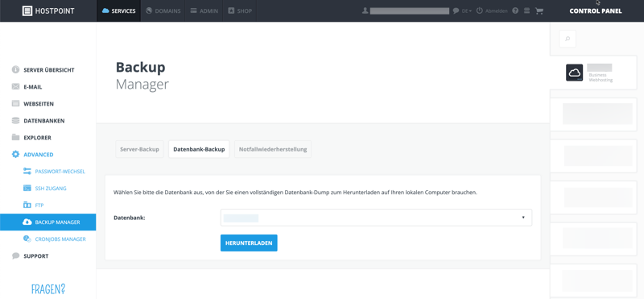644x299 pixels.
Task: Open the shopping cart icon
Action: point(539,11)
